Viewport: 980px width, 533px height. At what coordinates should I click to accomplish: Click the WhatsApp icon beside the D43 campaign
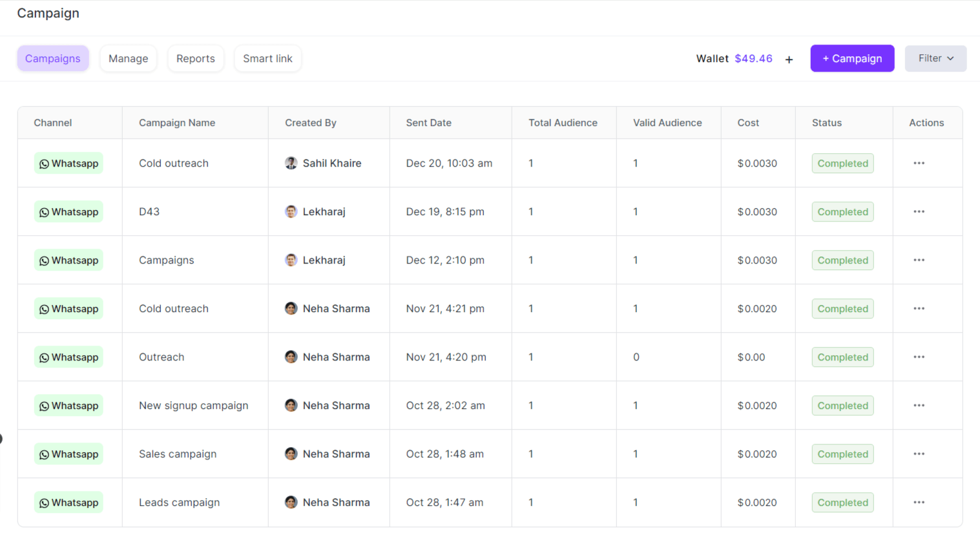(x=44, y=211)
